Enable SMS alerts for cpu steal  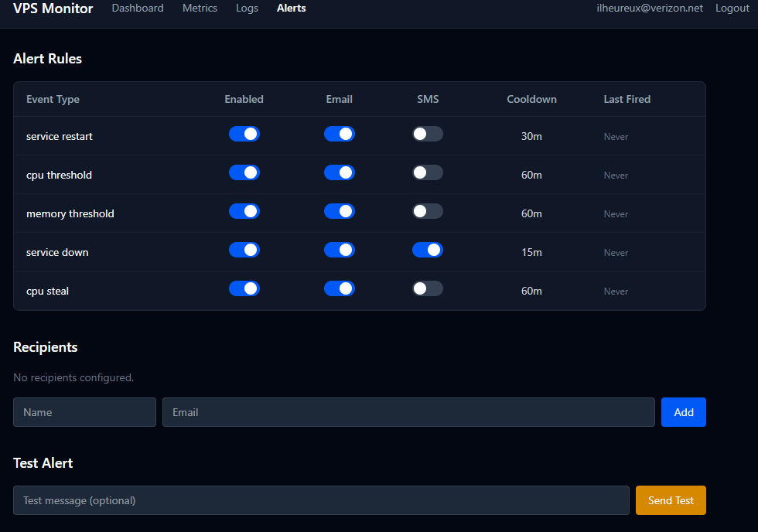click(427, 288)
